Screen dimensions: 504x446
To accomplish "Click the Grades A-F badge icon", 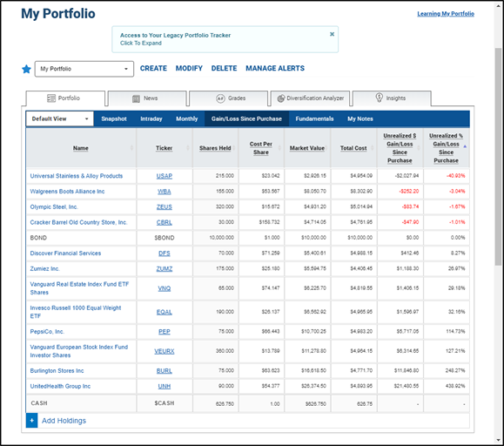I will pyautogui.click(x=220, y=98).
